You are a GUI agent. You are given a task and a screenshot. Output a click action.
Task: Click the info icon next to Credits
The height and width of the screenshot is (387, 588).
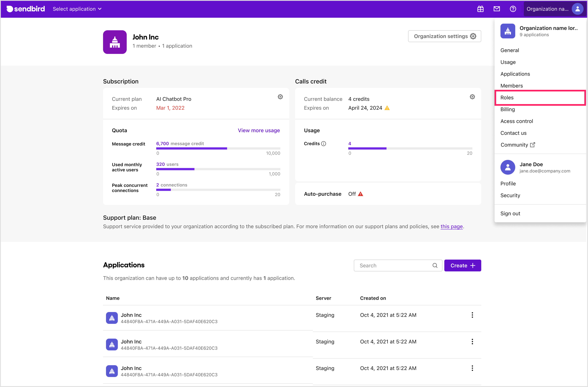click(x=324, y=143)
